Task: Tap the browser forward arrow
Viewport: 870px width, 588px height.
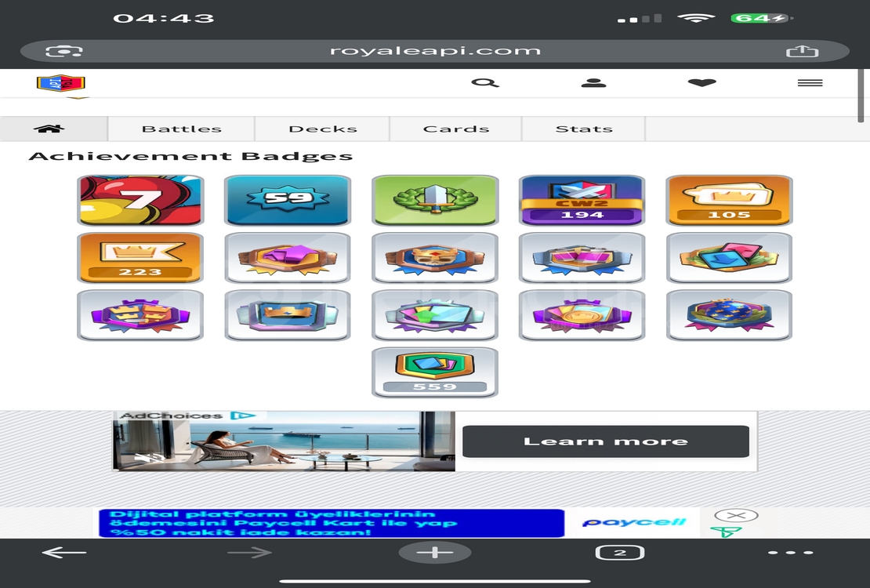Action: (250, 553)
